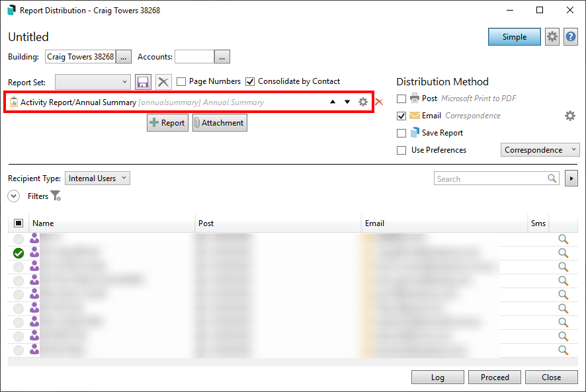Screen dimensions: 586x392
Task: Add a new Report
Action: pos(167,123)
